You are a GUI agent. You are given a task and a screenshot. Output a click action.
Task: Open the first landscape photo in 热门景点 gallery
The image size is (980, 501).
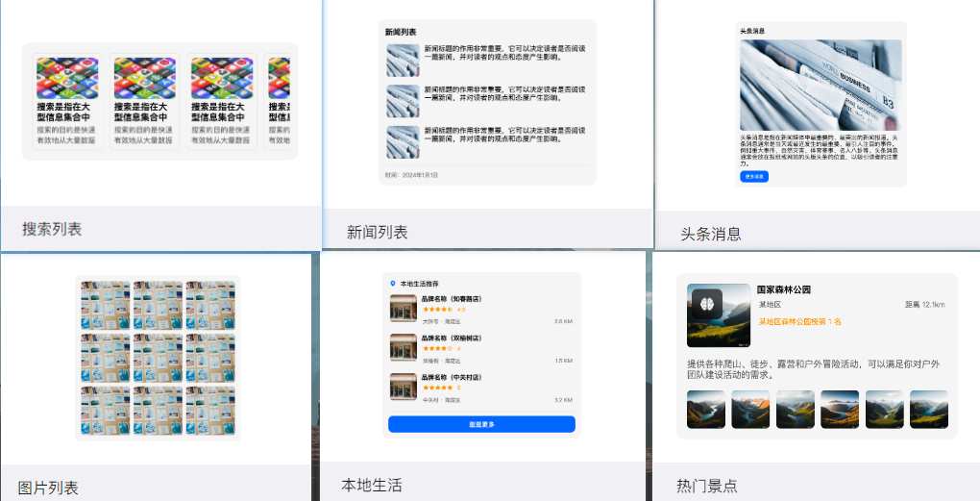tap(706, 409)
